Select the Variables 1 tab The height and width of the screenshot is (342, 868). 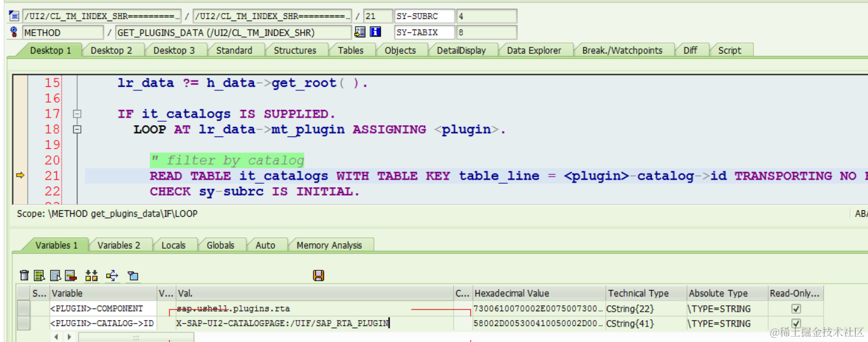click(x=56, y=245)
